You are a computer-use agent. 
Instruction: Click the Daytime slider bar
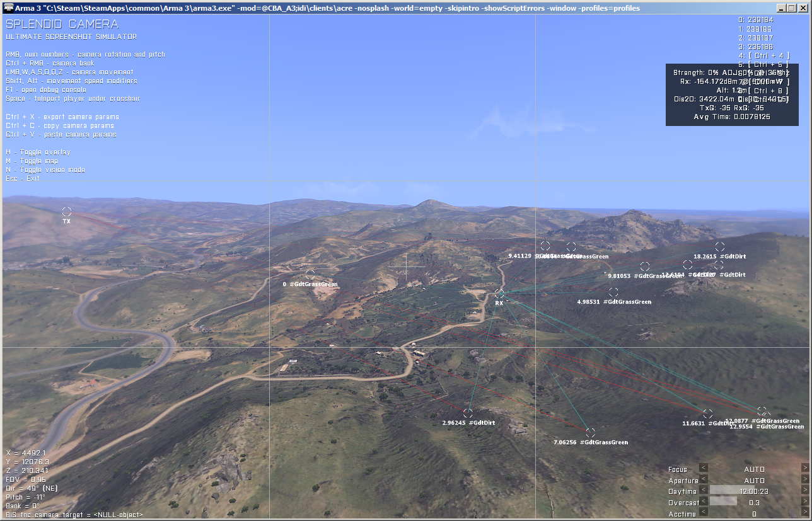click(x=755, y=490)
